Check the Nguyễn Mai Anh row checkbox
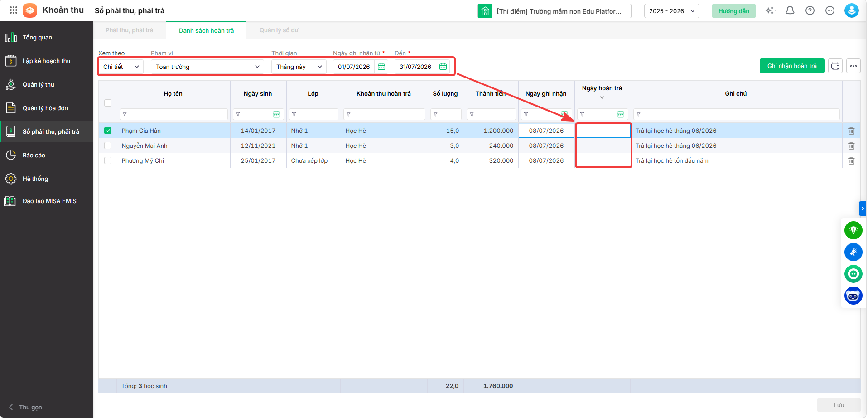Screen dimensions: 868x418 coord(108,146)
